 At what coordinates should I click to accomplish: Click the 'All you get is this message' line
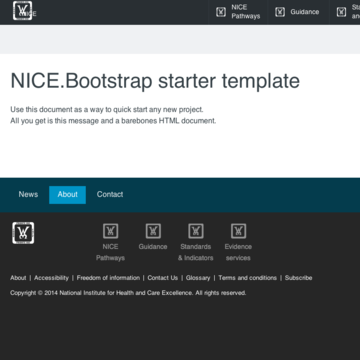click(x=113, y=121)
